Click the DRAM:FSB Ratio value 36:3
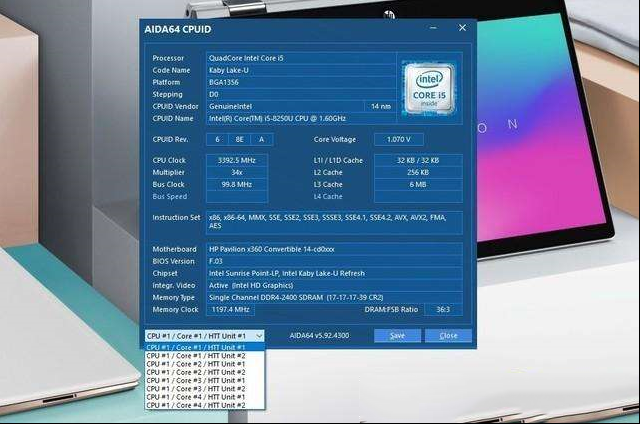The image size is (640, 424). (x=443, y=309)
